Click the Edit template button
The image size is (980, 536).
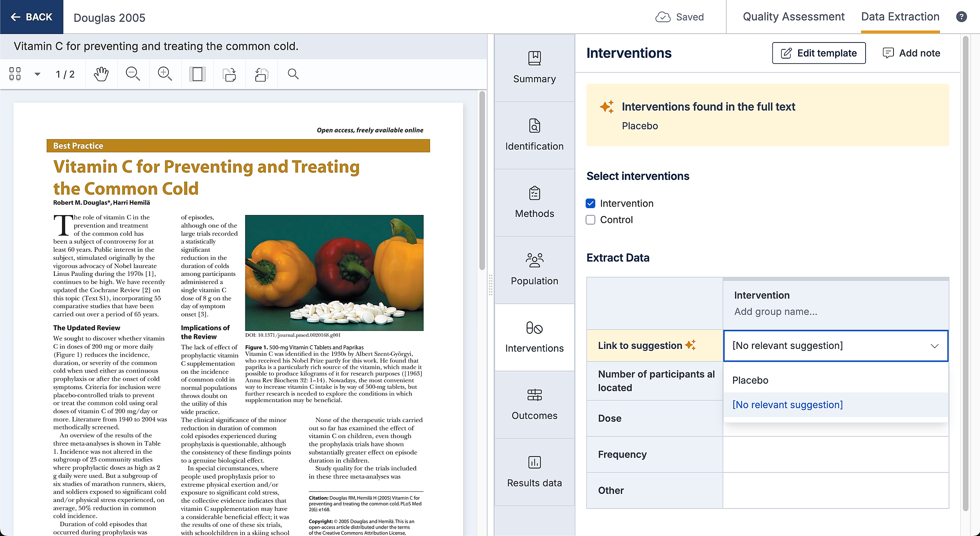click(x=819, y=53)
